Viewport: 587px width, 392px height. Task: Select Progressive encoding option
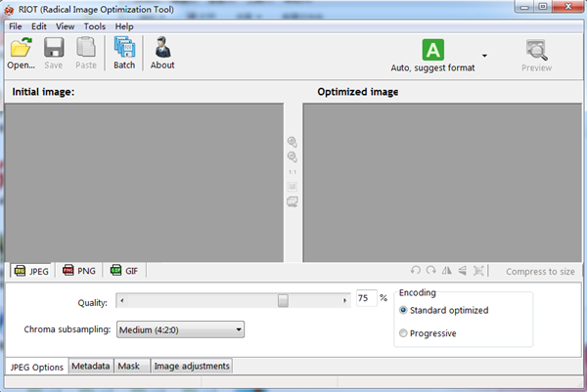(404, 333)
